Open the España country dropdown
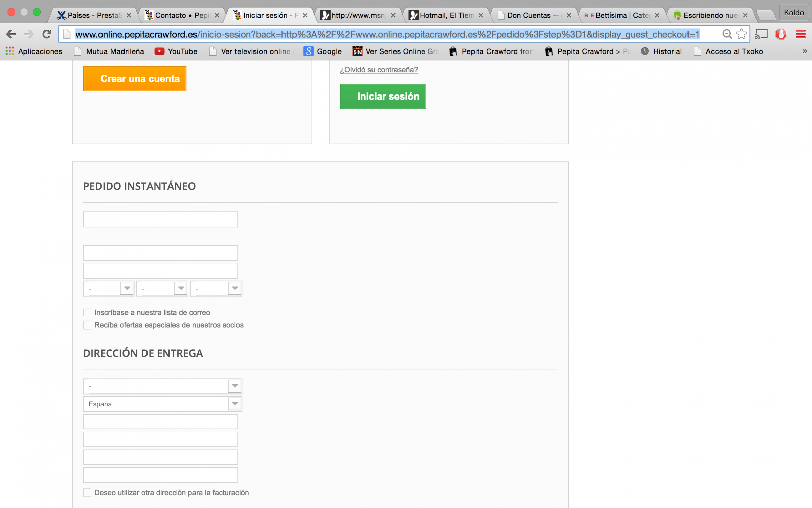 [162, 404]
